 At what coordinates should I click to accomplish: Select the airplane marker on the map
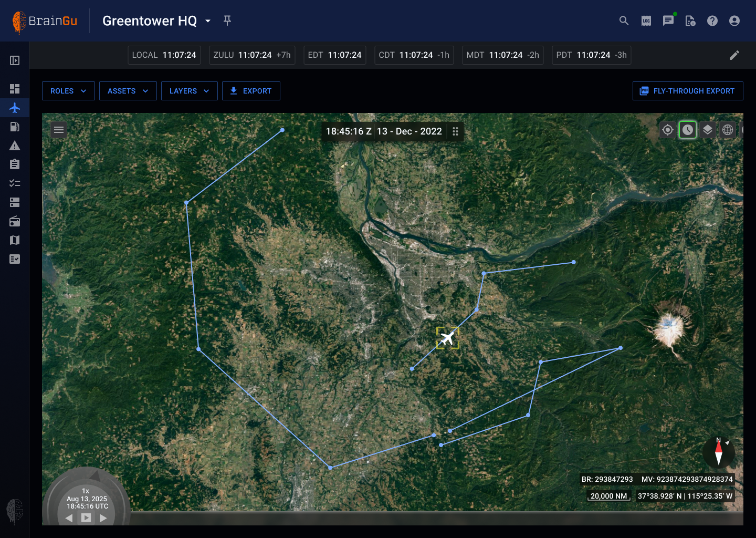point(447,338)
